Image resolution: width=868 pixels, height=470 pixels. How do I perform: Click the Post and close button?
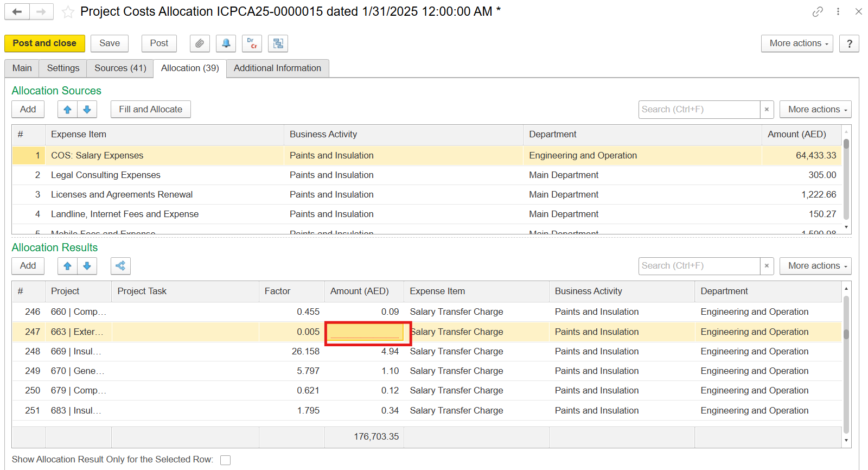pyautogui.click(x=44, y=43)
